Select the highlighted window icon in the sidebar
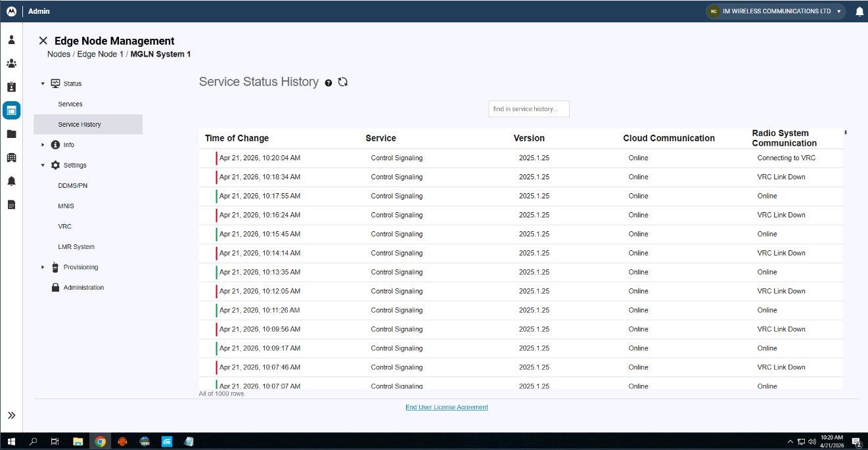868x450 pixels. 11,110
